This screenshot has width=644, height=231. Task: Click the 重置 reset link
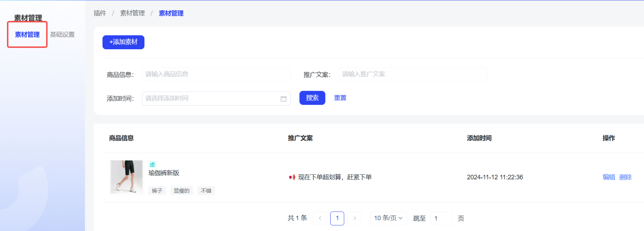pyautogui.click(x=340, y=98)
